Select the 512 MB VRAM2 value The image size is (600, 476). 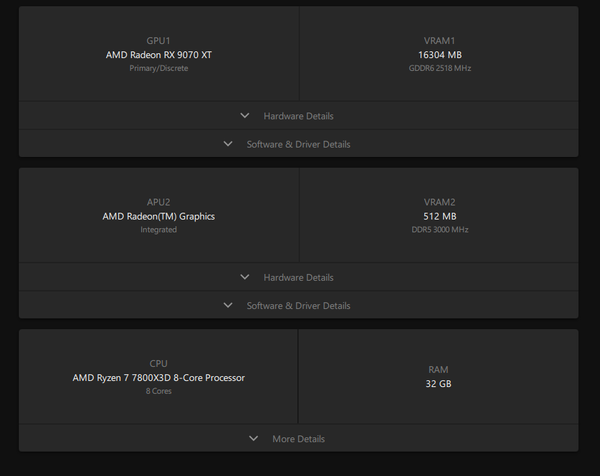coord(440,216)
